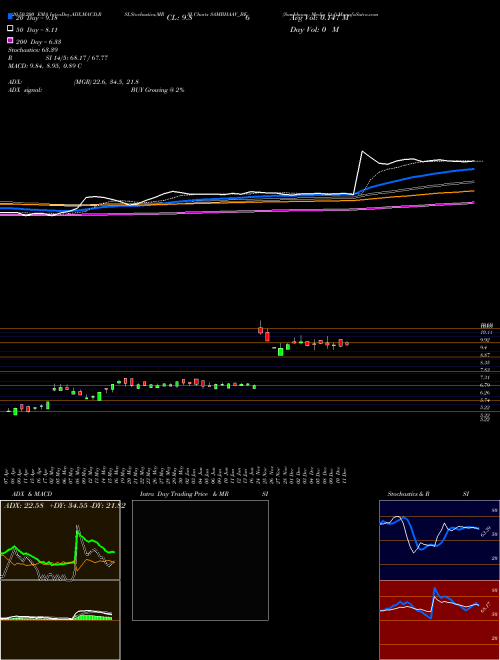
Task: Click the SI 14/3: 68.17 / 67.77 value
Action: coord(77,58)
